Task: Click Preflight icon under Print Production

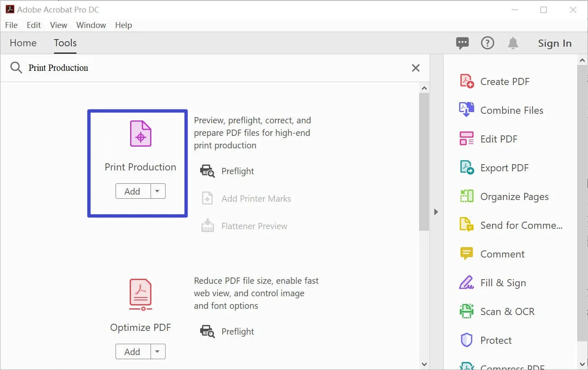Action: pyautogui.click(x=207, y=171)
